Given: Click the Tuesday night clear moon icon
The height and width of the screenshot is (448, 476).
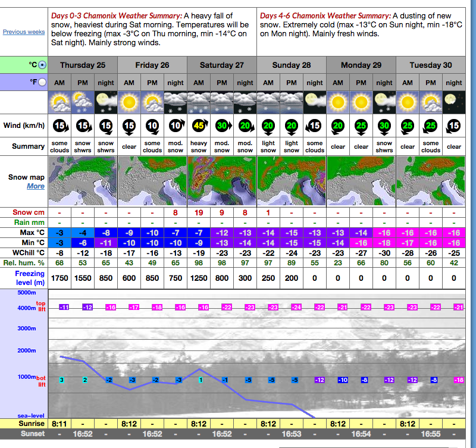Looking at the screenshot, I should 454,102.
